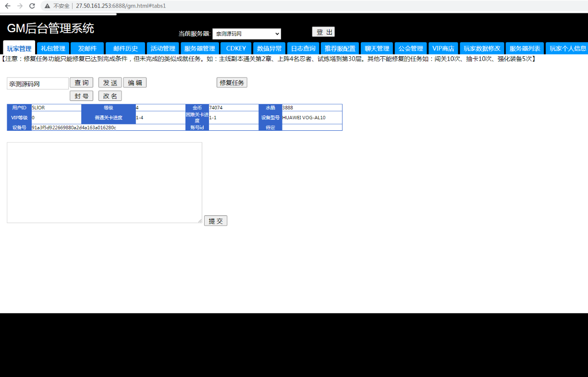Click the 查询 search button
This screenshot has width=588, height=377.
tap(81, 83)
